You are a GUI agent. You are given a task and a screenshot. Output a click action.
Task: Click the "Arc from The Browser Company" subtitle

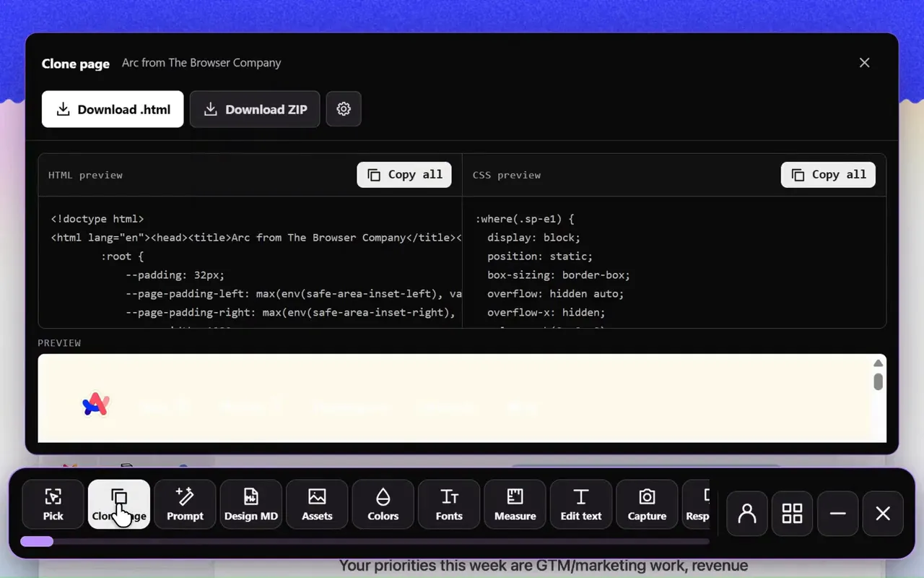click(x=201, y=63)
